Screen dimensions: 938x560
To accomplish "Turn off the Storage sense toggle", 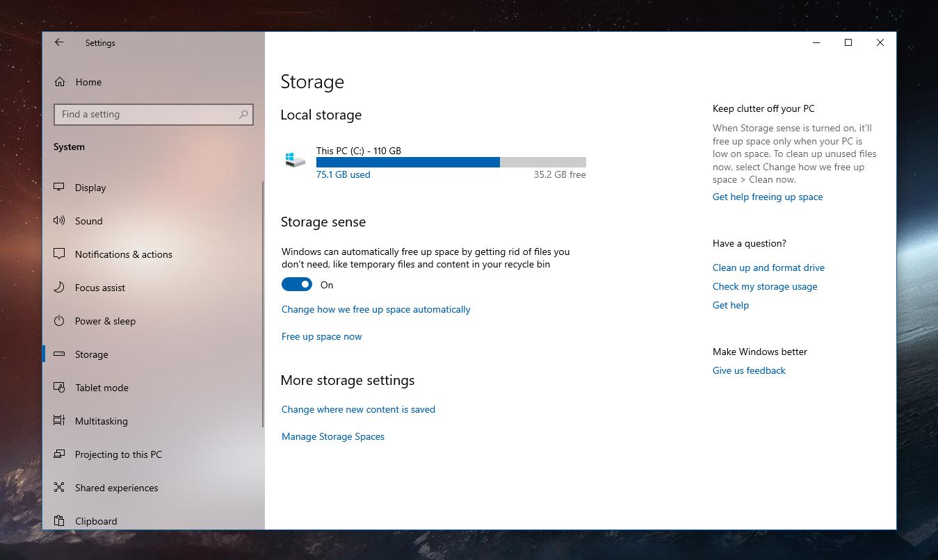I will 297,285.
